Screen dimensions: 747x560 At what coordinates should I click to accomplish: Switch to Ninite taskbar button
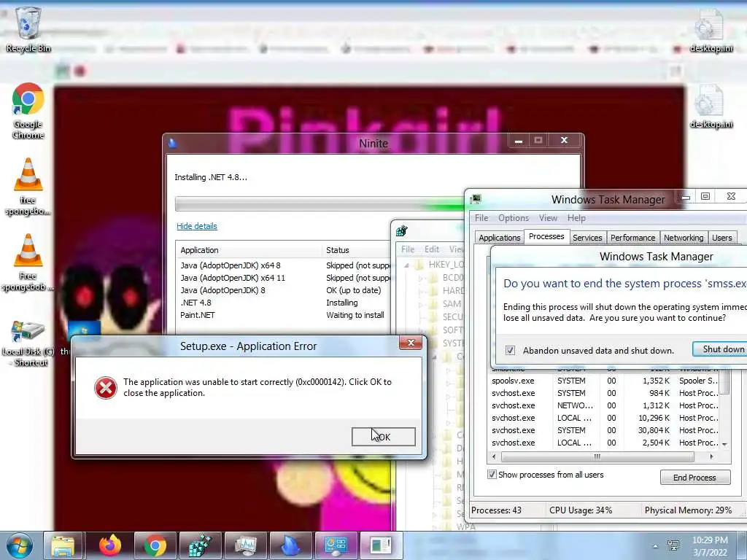pyautogui.click(x=290, y=545)
